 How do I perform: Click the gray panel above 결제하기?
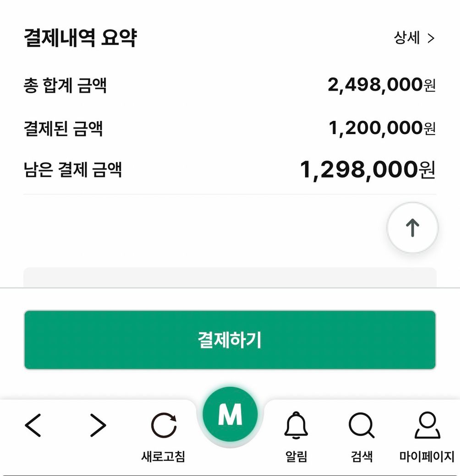(x=230, y=277)
